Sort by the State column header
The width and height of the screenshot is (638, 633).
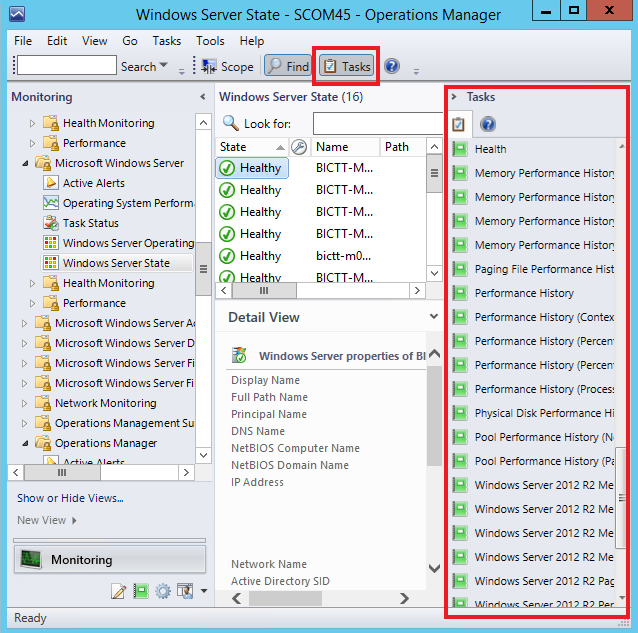click(x=252, y=147)
